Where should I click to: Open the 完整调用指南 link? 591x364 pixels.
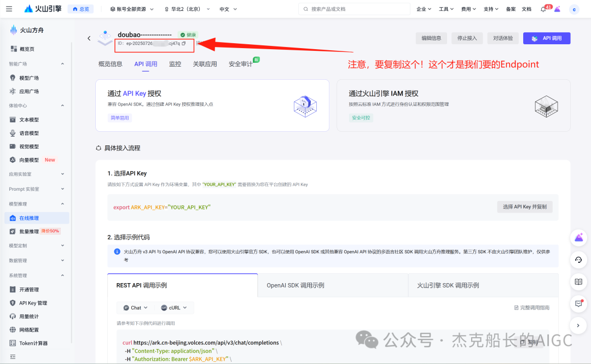tap(532, 308)
